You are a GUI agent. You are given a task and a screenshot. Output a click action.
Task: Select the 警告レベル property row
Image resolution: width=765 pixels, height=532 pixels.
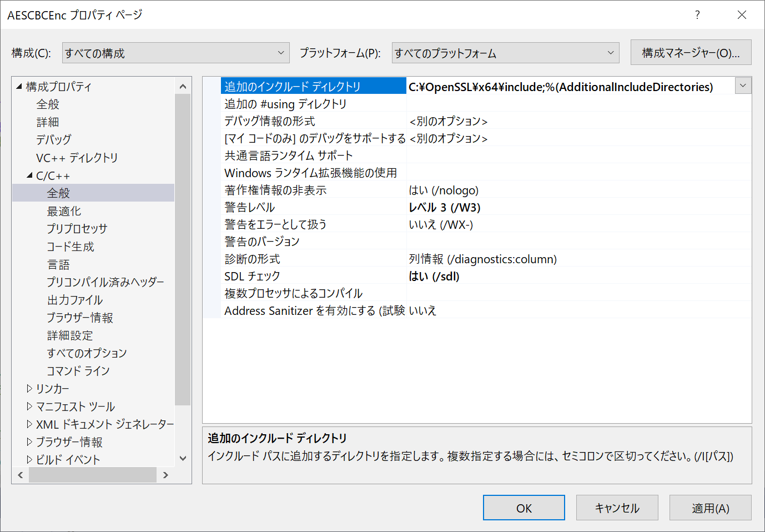(311, 207)
